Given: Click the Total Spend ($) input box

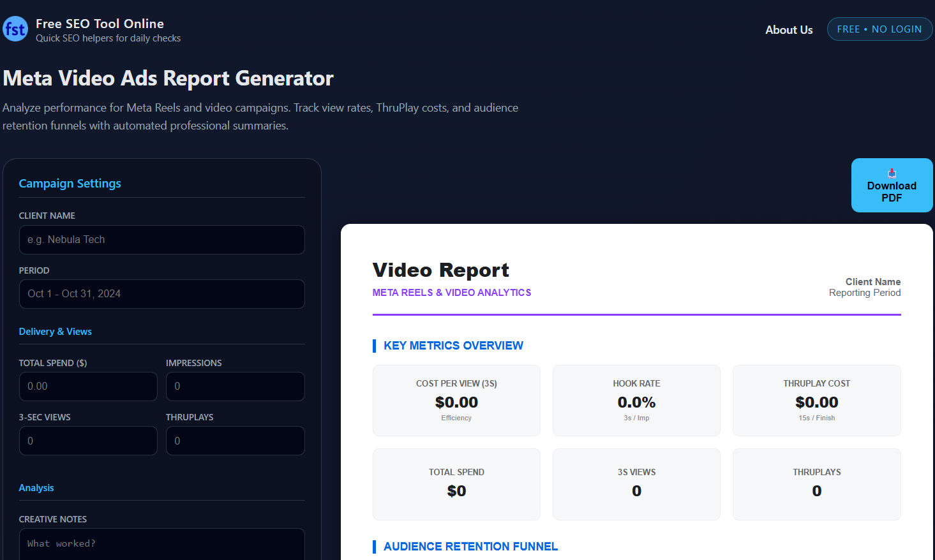Looking at the screenshot, I should (88, 387).
